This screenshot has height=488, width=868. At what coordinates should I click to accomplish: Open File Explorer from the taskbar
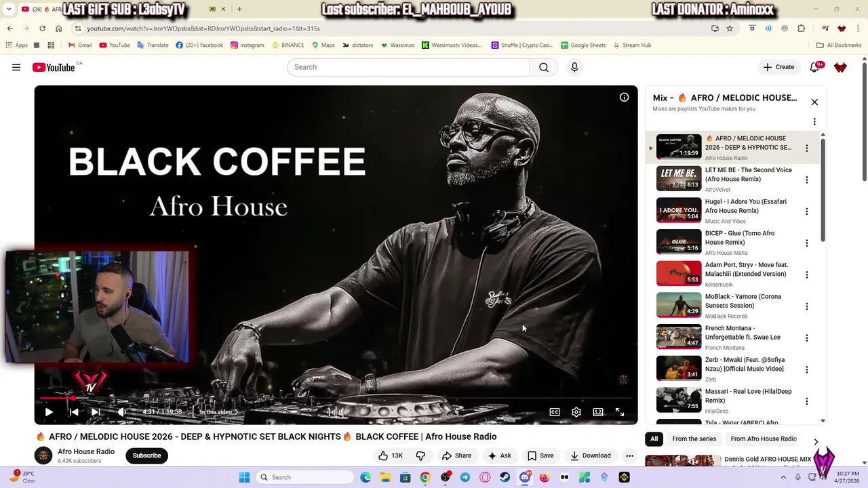pos(385,477)
